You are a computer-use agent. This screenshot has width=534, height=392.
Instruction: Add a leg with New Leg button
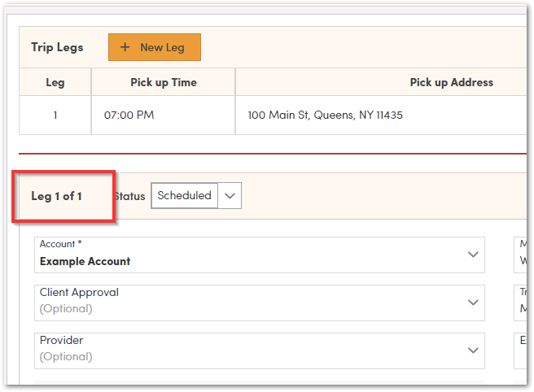pos(155,47)
